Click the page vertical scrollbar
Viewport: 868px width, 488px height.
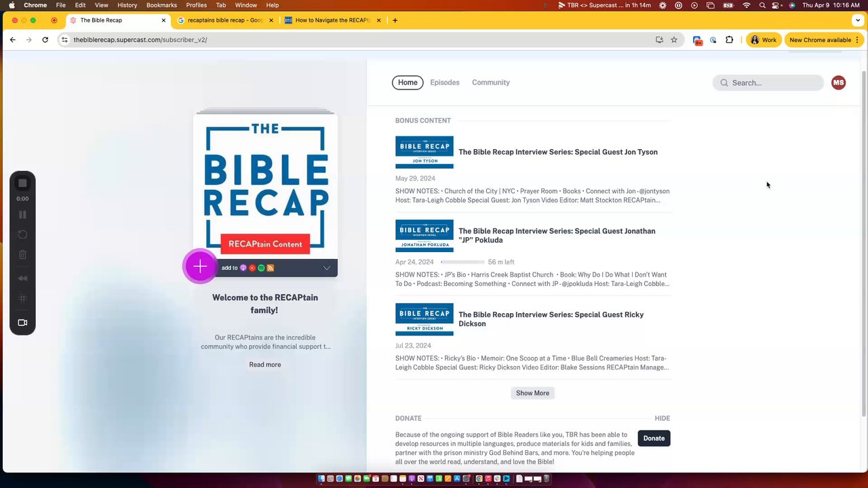864,244
